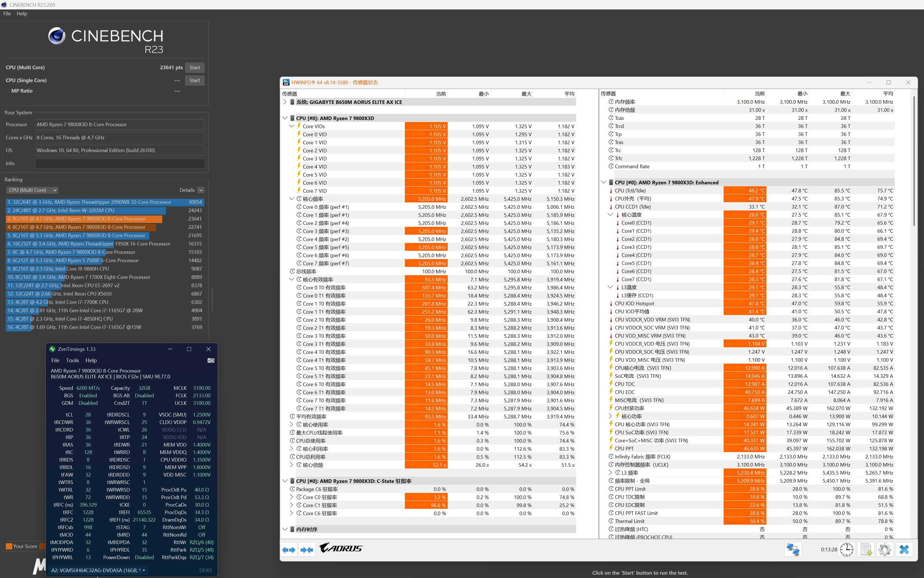Click blue X close sensors icon
This screenshot has height=578, width=924.
[904, 549]
